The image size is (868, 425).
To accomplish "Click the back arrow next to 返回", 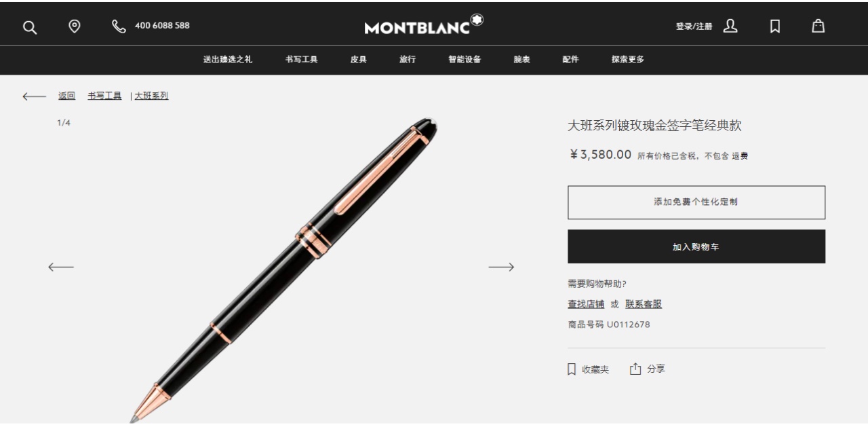I will [x=35, y=96].
